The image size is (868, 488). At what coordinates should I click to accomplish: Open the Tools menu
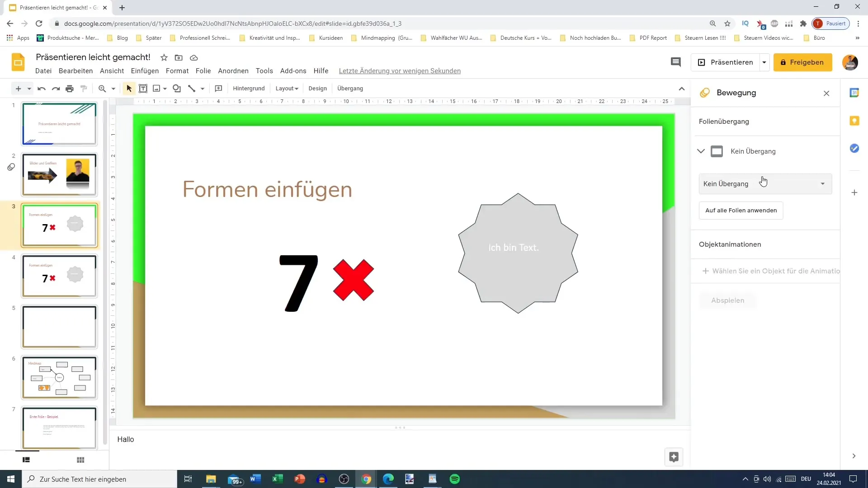click(264, 71)
